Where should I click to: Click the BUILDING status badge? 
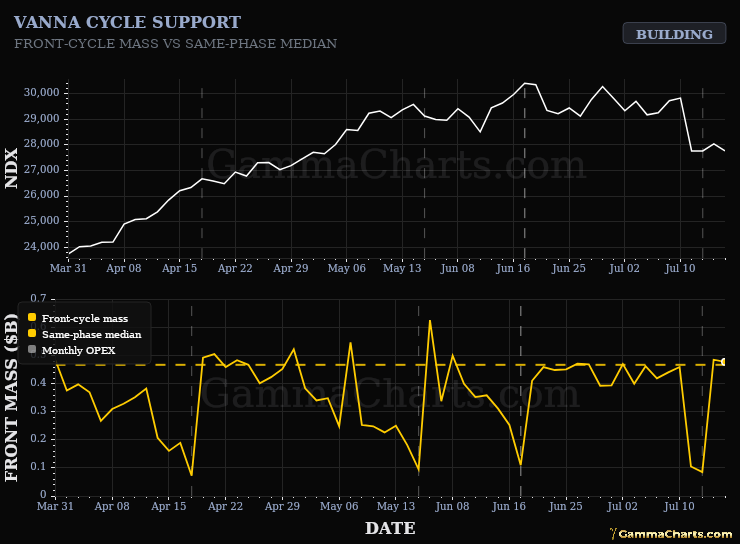(674, 33)
